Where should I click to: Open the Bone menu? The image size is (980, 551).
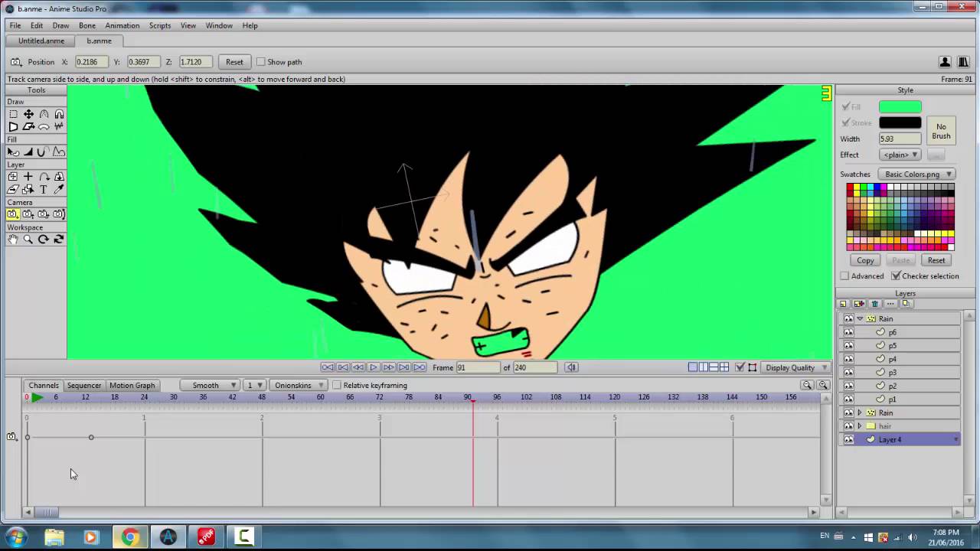pos(87,25)
